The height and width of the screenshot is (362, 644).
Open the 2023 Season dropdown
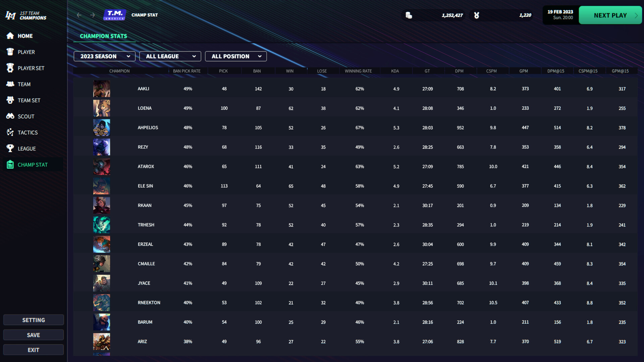click(104, 56)
